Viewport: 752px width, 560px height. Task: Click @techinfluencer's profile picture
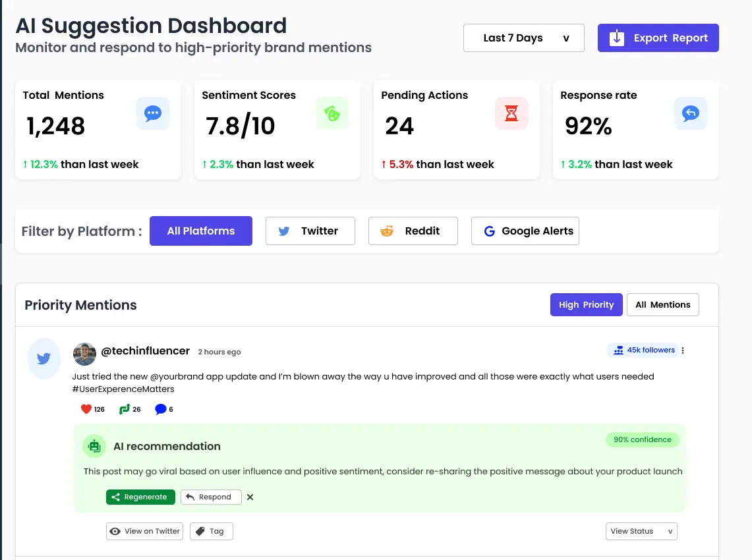click(84, 354)
